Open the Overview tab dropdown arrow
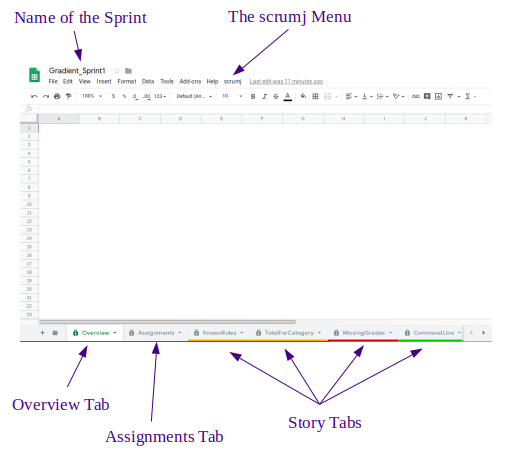The image size is (518, 451). (x=115, y=333)
